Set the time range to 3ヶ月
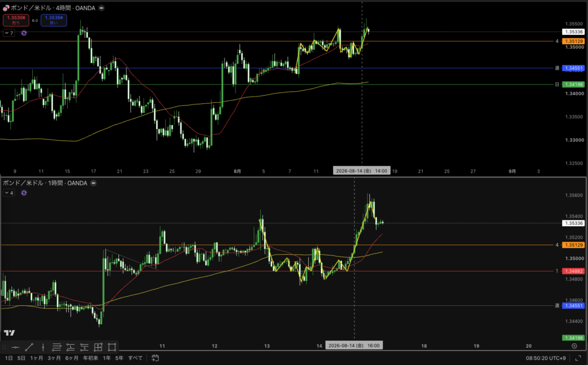The image size is (588, 365). 54,358
